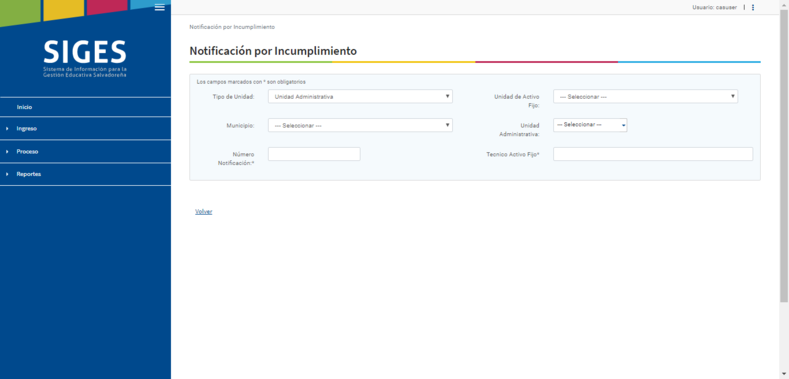The image size is (789, 379).
Task: Go to Inicio in sidebar
Action: tap(25, 107)
